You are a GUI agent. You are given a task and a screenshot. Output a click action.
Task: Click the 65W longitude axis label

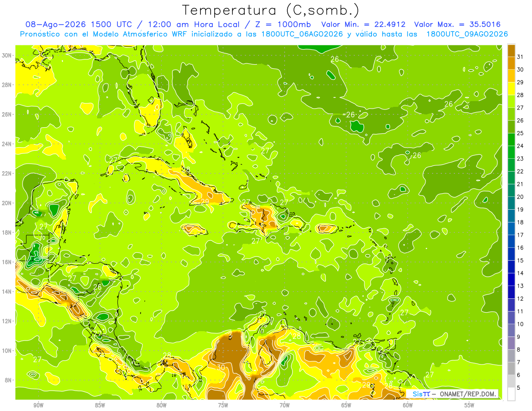pos(346,405)
